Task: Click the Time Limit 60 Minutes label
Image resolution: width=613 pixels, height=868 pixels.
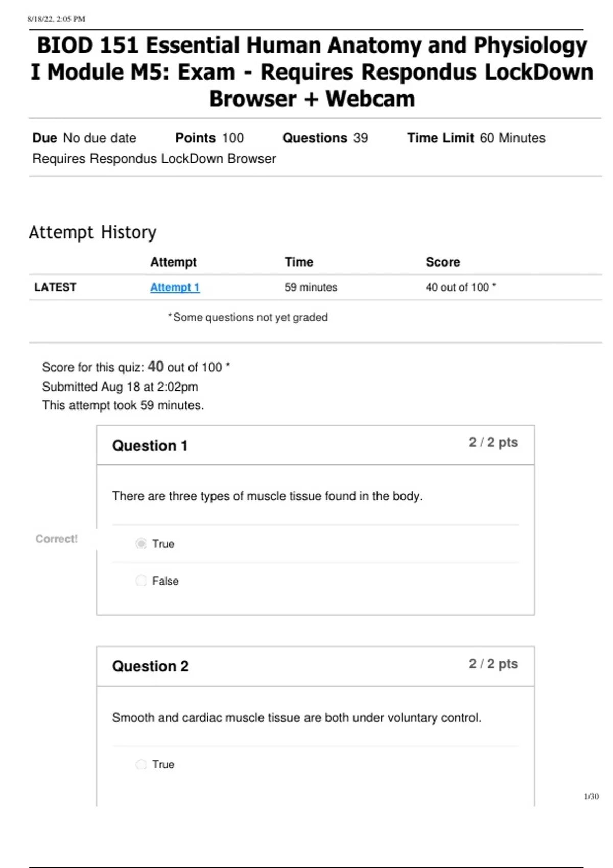Action: 476,138
